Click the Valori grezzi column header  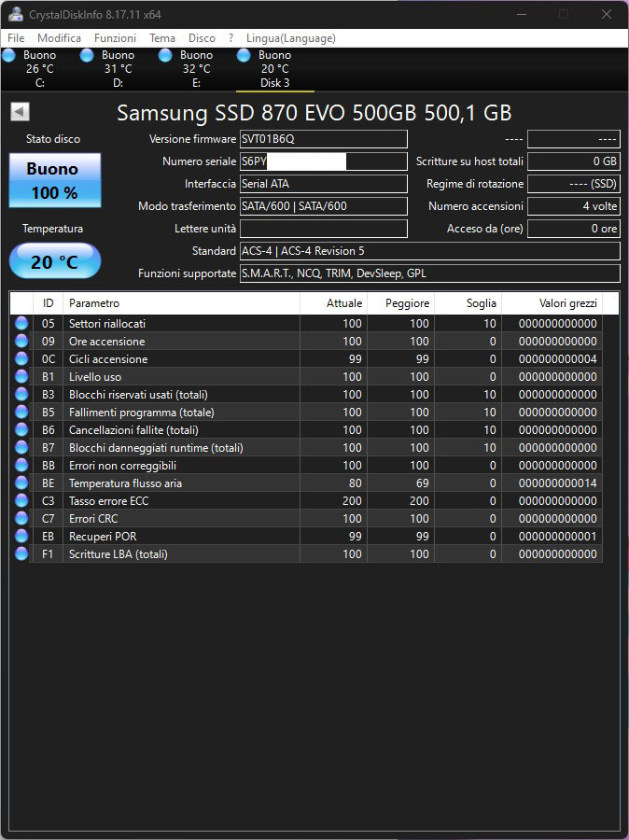click(x=552, y=303)
